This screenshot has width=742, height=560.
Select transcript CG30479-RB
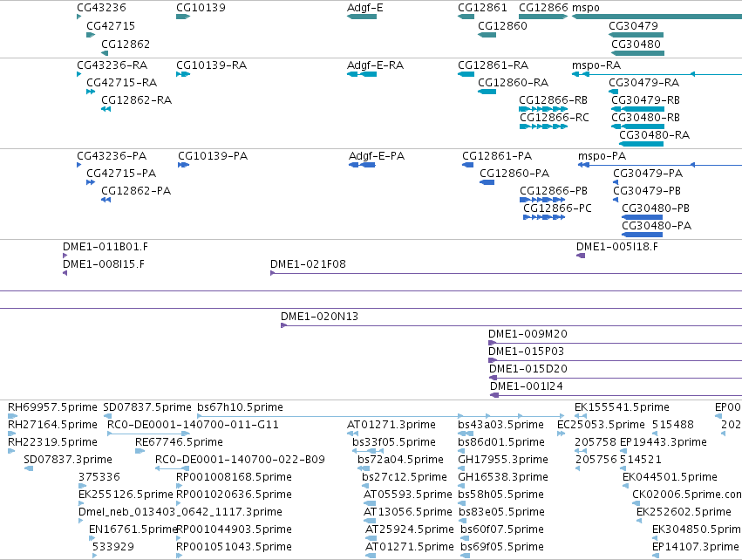pyautogui.click(x=637, y=109)
